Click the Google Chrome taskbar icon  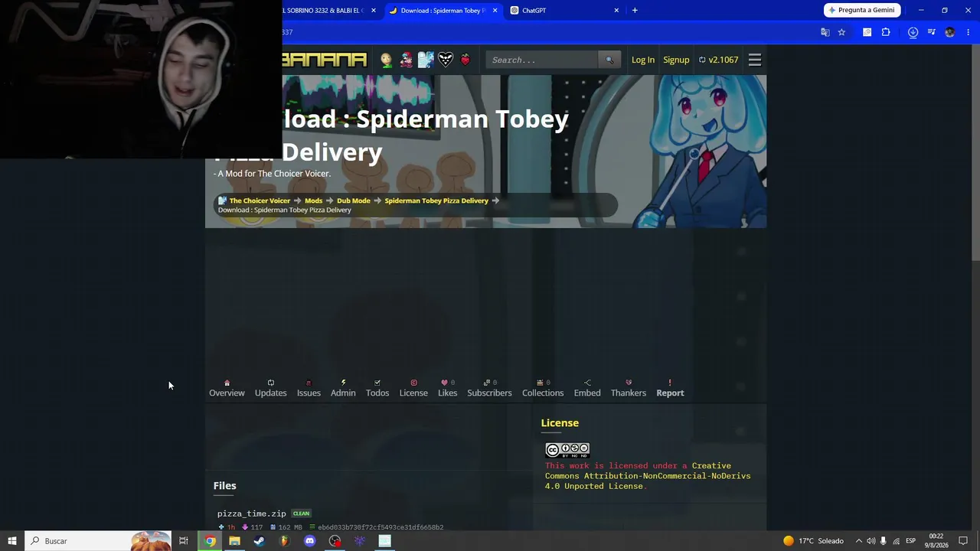(210, 541)
